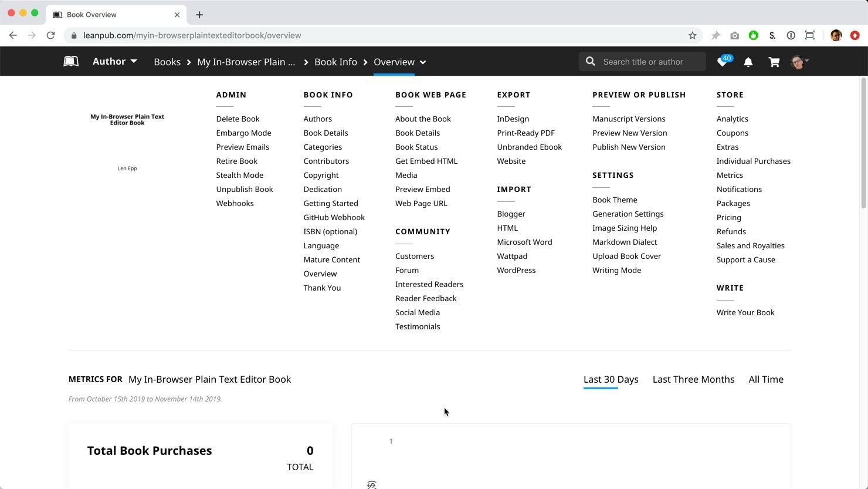Open the notifications bell icon

pos(748,62)
